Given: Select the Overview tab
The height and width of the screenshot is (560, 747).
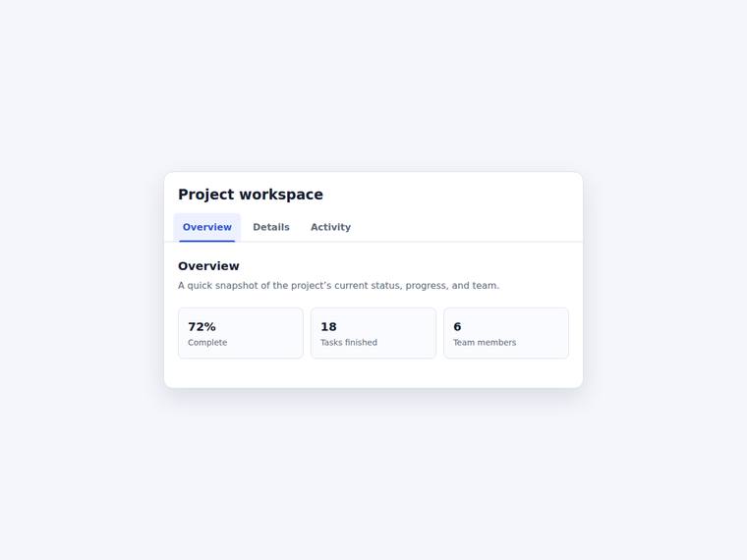Looking at the screenshot, I should [207, 227].
